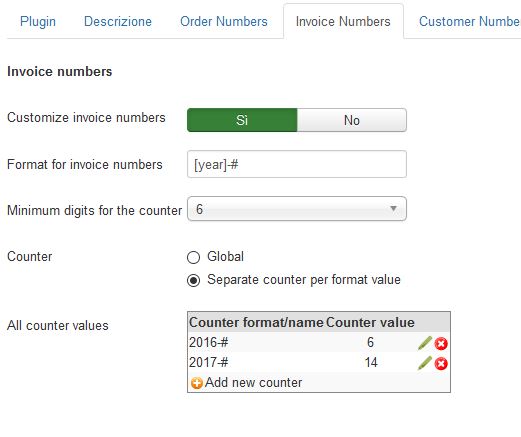Click the dropdown arrow for counter digits
The height and width of the screenshot is (437, 521).
[x=393, y=209]
